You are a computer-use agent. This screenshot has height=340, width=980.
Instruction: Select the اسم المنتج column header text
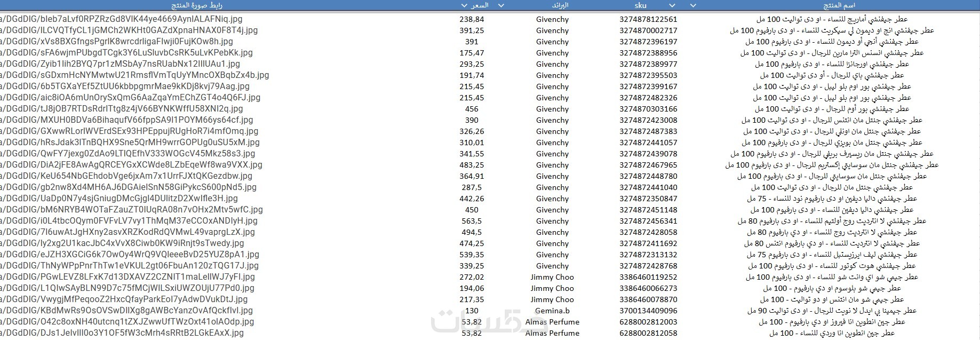click(840, 5)
